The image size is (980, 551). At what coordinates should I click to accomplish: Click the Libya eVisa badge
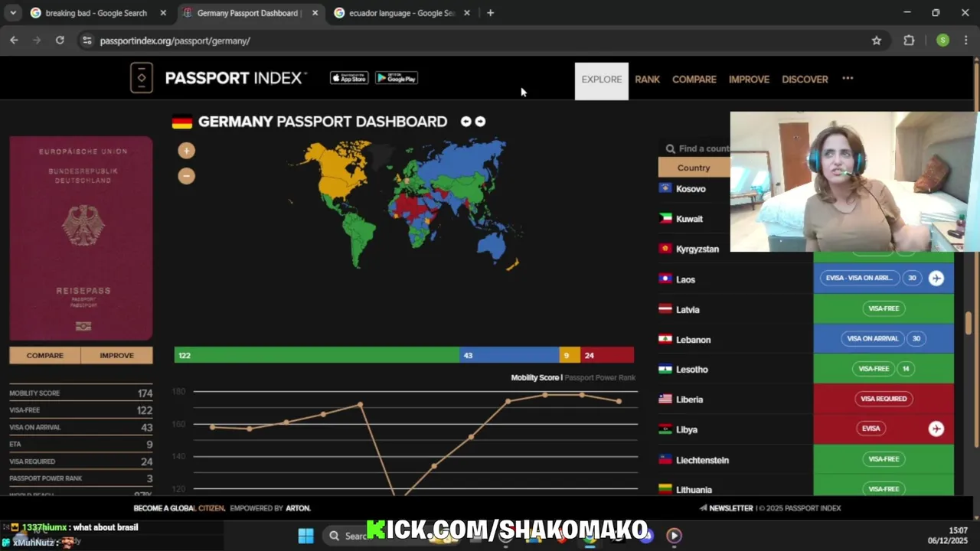coord(871,429)
